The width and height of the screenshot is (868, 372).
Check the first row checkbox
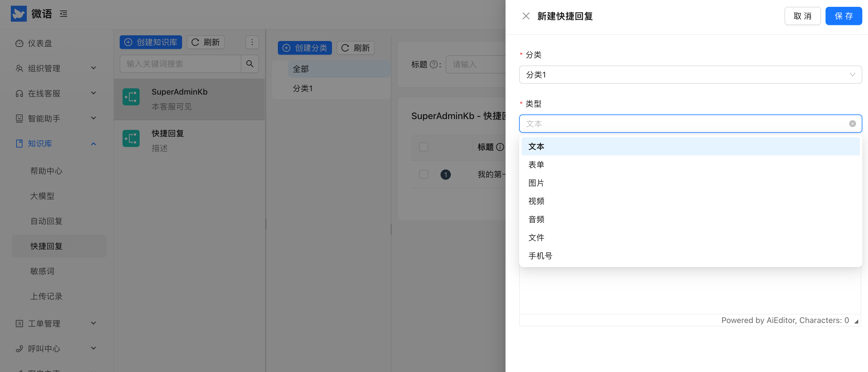click(x=423, y=174)
